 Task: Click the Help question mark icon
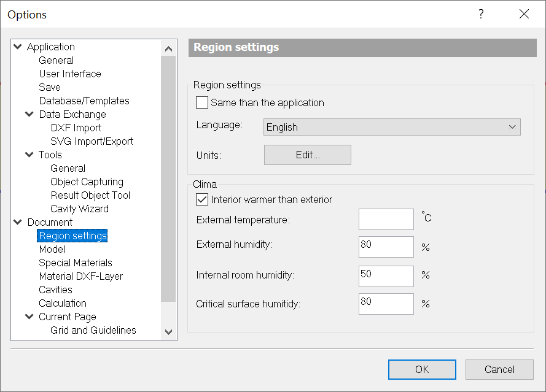(481, 14)
